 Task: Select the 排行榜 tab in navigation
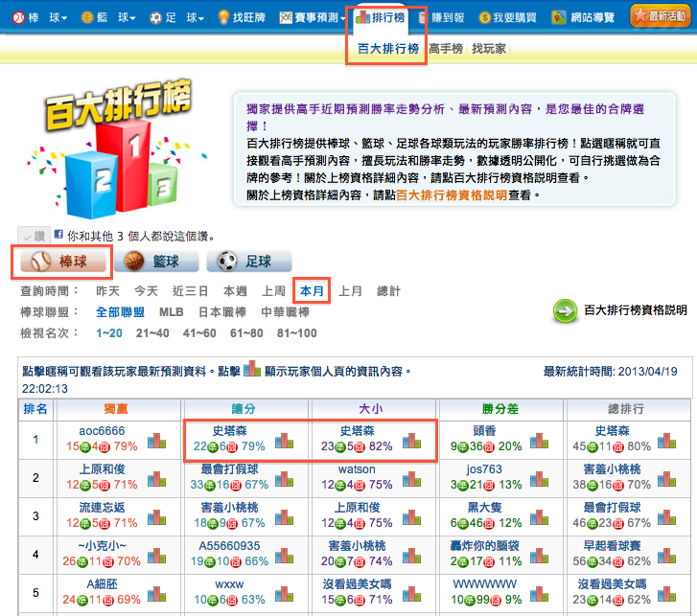click(381, 18)
